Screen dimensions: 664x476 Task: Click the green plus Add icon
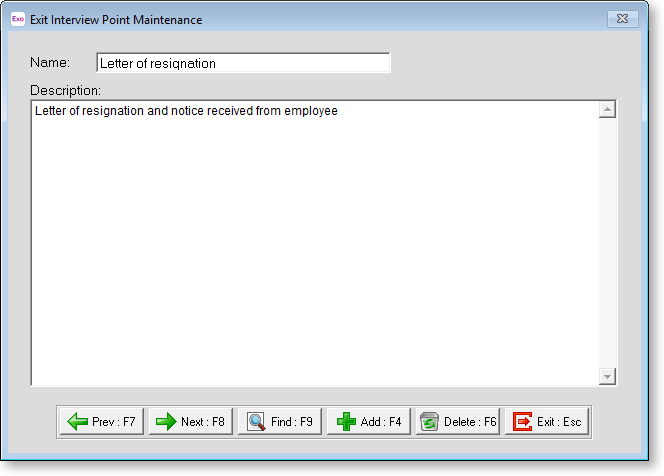[346, 422]
